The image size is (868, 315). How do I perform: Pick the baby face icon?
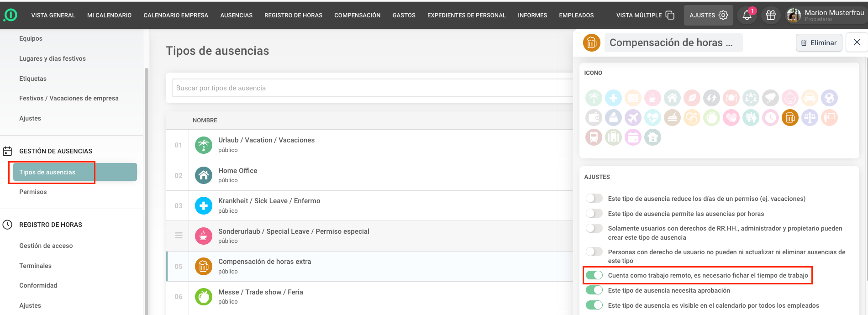coord(790,98)
